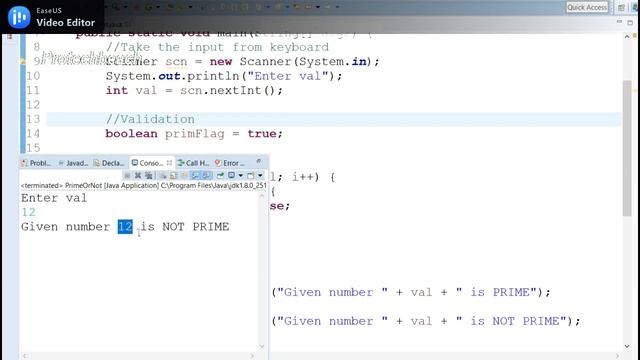Click line number 10 in the gutter
This screenshot has width=640, height=360.
coord(33,76)
